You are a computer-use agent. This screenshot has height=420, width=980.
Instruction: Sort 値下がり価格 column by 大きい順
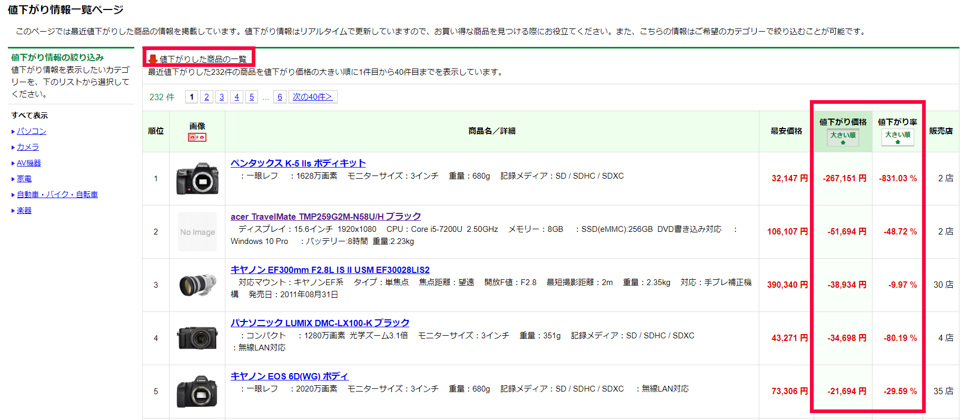click(843, 137)
